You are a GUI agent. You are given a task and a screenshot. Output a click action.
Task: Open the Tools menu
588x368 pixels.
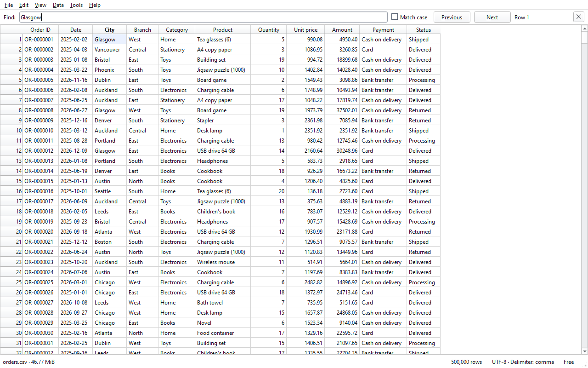[x=76, y=5]
